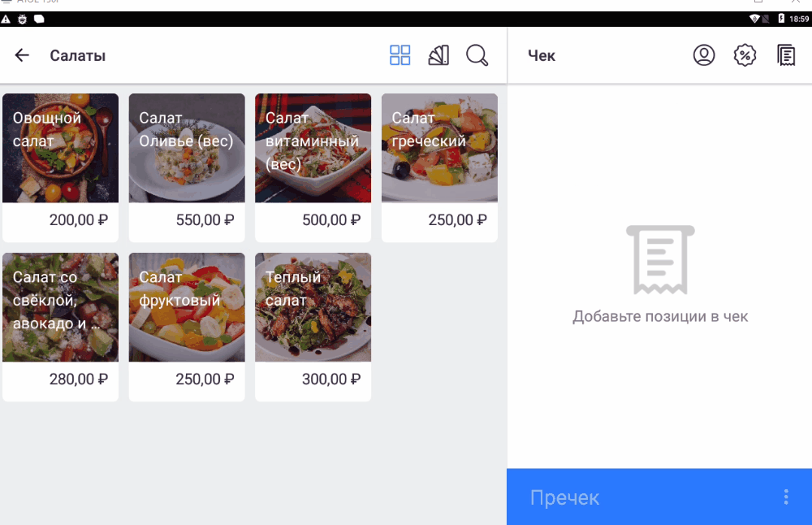Click the Wi-Fi signal icon in status bar
Screen dimensions: 812x525
[754, 20]
